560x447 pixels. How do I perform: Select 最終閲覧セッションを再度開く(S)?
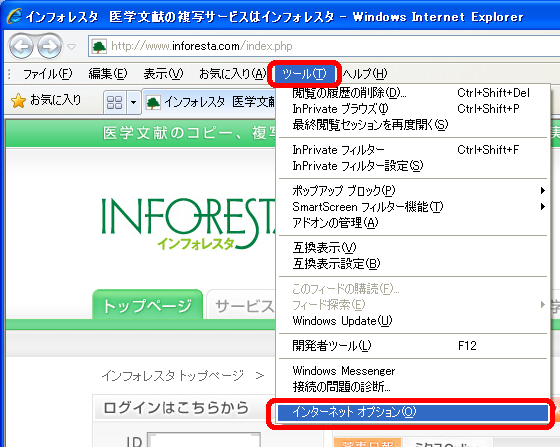(x=413, y=125)
